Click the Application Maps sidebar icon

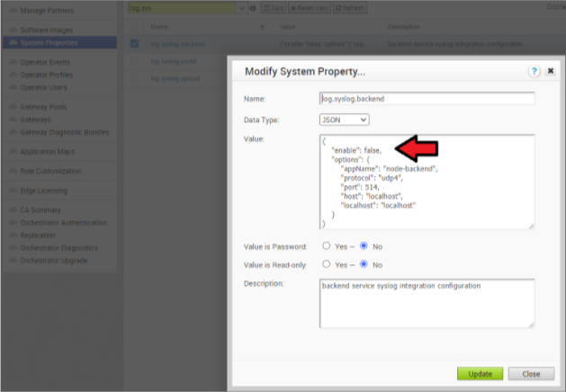(x=13, y=151)
